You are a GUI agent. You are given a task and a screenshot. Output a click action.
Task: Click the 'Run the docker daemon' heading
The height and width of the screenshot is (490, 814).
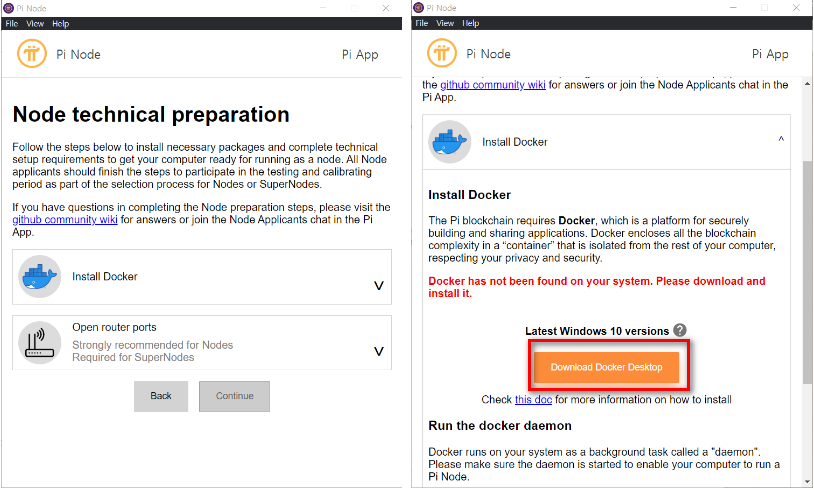click(x=500, y=426)
